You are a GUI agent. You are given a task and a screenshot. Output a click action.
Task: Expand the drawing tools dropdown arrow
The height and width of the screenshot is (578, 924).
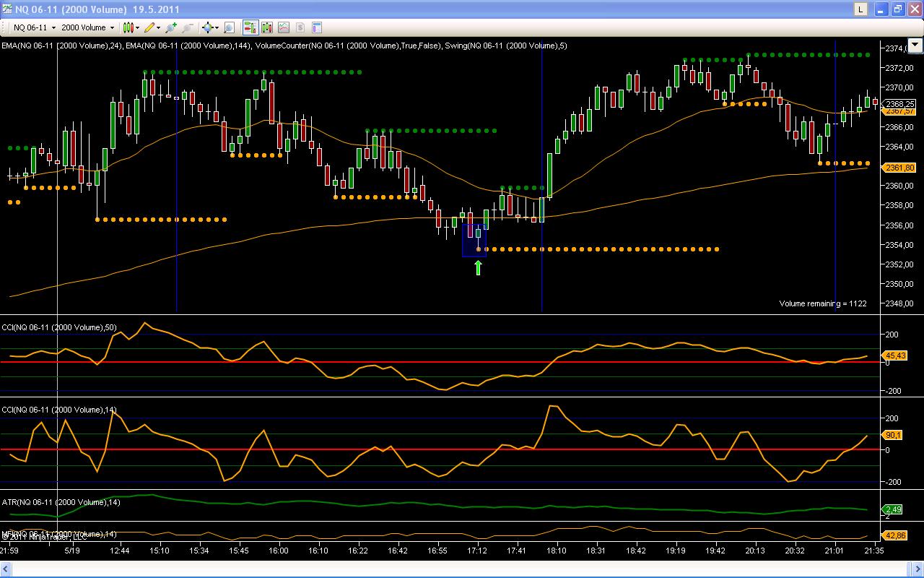[159, 27]
